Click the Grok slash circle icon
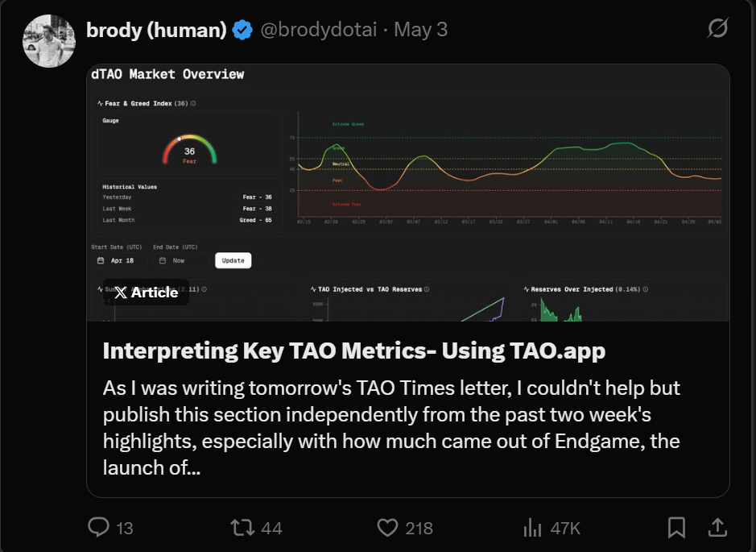This screenshot has width=756, height=552. click(717, 30)
